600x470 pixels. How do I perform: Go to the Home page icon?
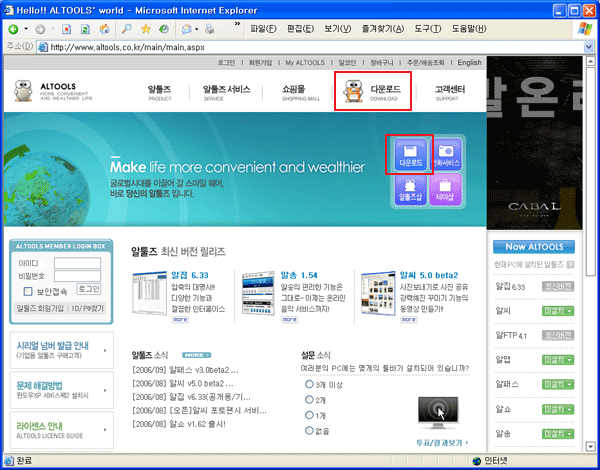[104, 29]
